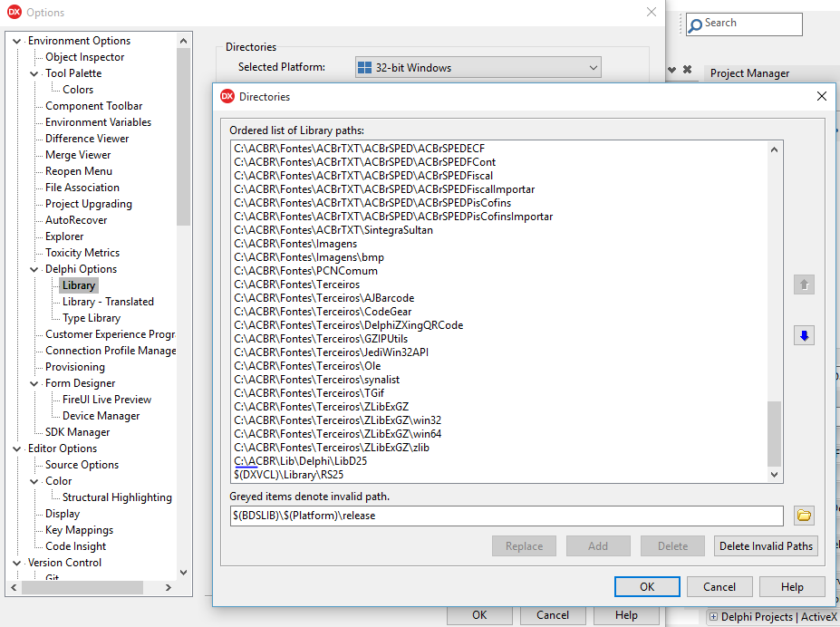The height and width of the screenshot is (627, 840).
Task: Click Cancel in the Directories dialog
Action: 719,587
